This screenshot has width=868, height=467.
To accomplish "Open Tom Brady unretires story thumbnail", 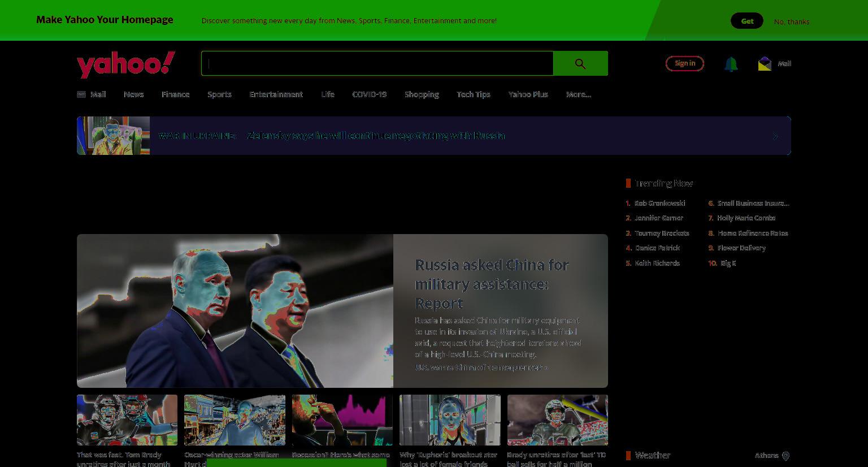I will click(127, 420).
